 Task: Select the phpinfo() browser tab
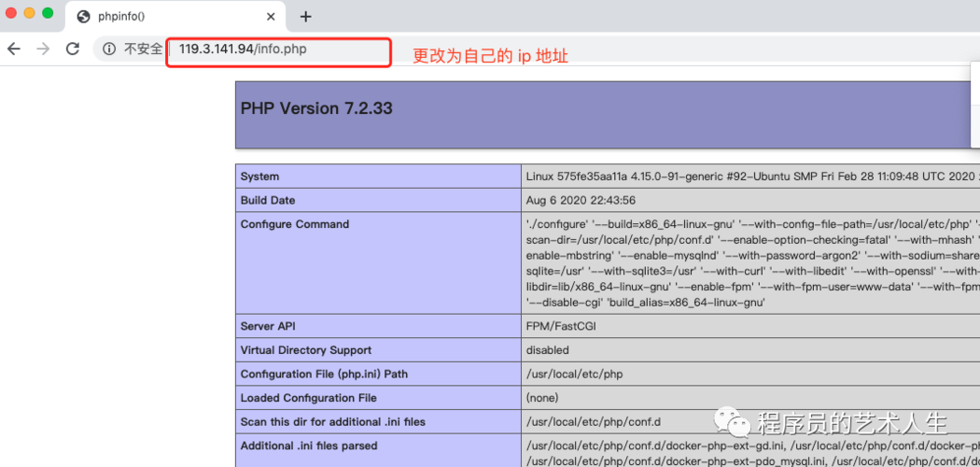(x=175, y=17)
